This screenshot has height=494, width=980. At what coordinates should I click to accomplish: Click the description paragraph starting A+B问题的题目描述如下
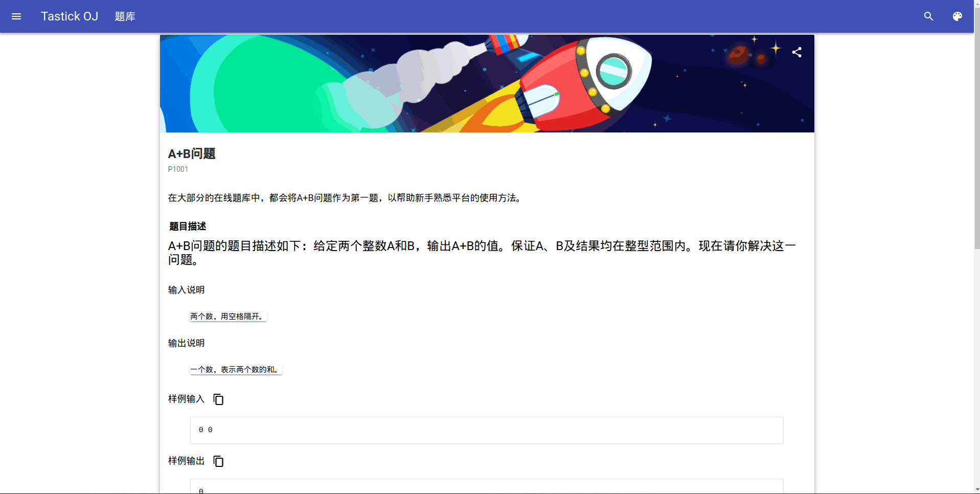482,253
